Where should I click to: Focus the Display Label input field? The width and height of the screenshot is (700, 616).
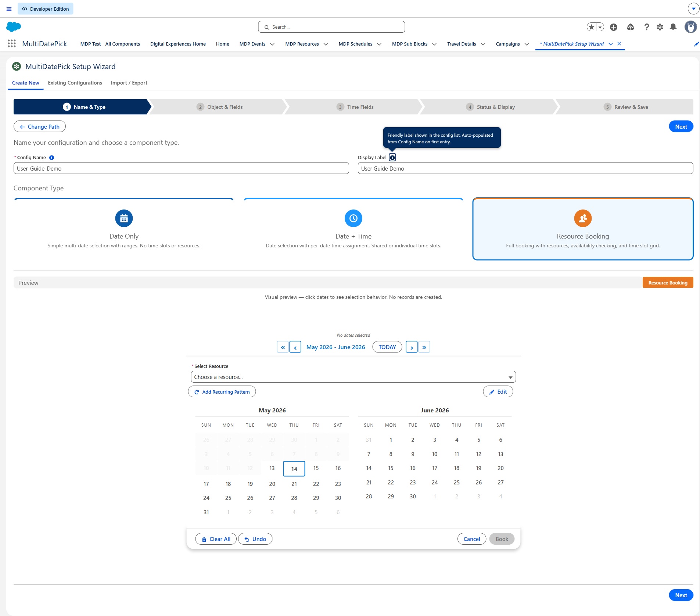[525, 169]
